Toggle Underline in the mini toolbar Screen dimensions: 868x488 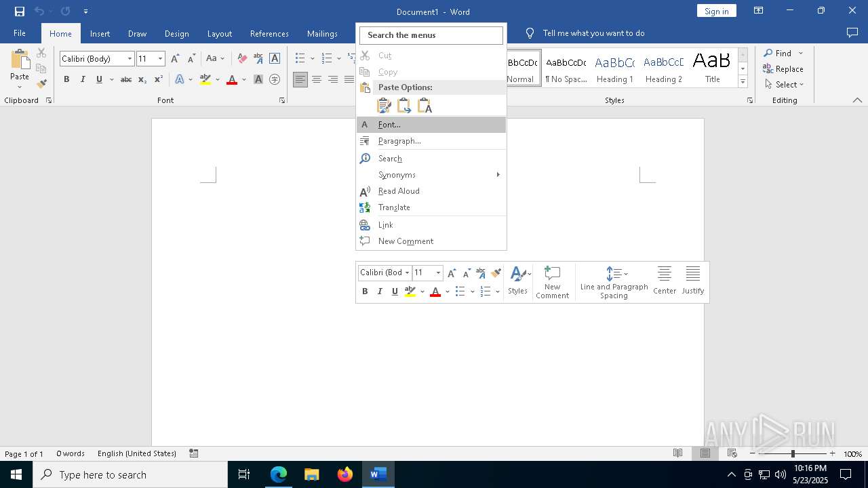point(395,291)
